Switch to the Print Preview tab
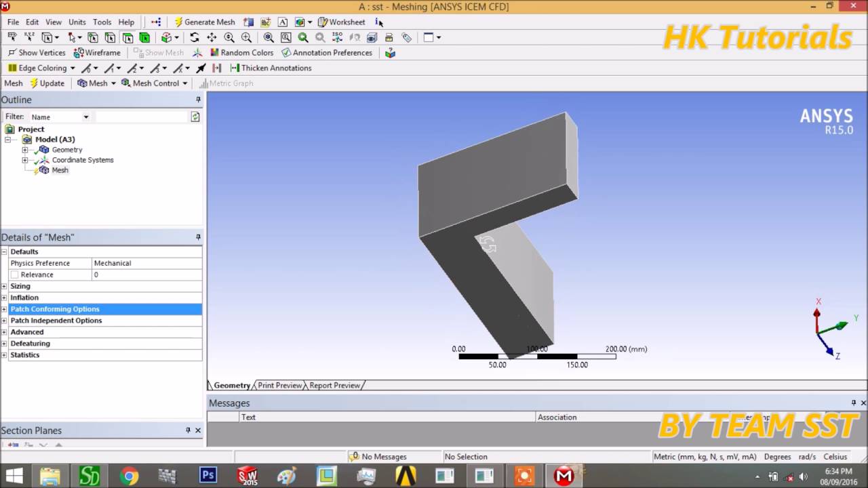868x488 pixels. coord(279,385)
